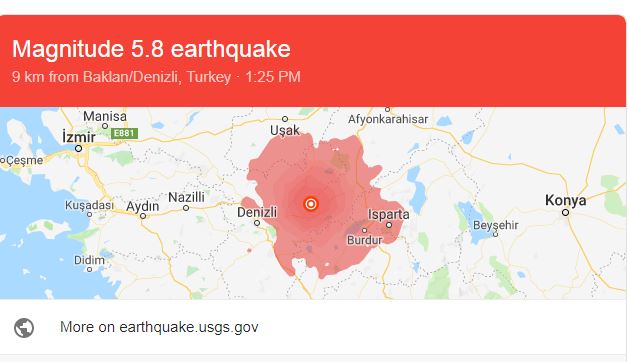Select the Konya city marker

[565, 212]
